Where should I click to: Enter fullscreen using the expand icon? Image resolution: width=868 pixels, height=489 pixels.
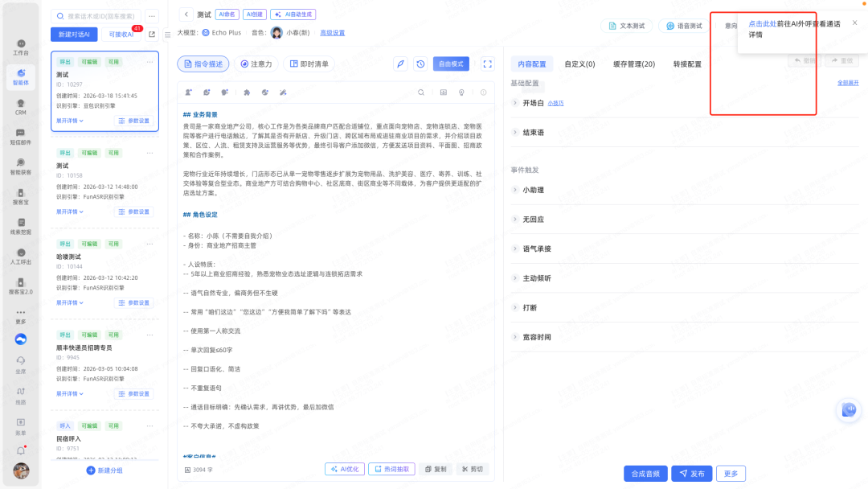point(487,64)
